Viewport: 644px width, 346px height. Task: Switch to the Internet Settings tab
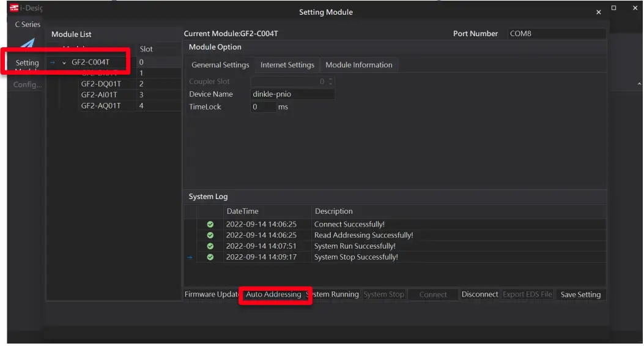287,65
